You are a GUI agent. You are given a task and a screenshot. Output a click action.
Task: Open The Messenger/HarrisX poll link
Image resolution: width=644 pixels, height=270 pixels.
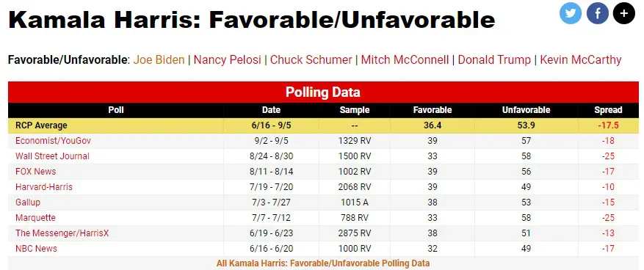click(62, 233)
